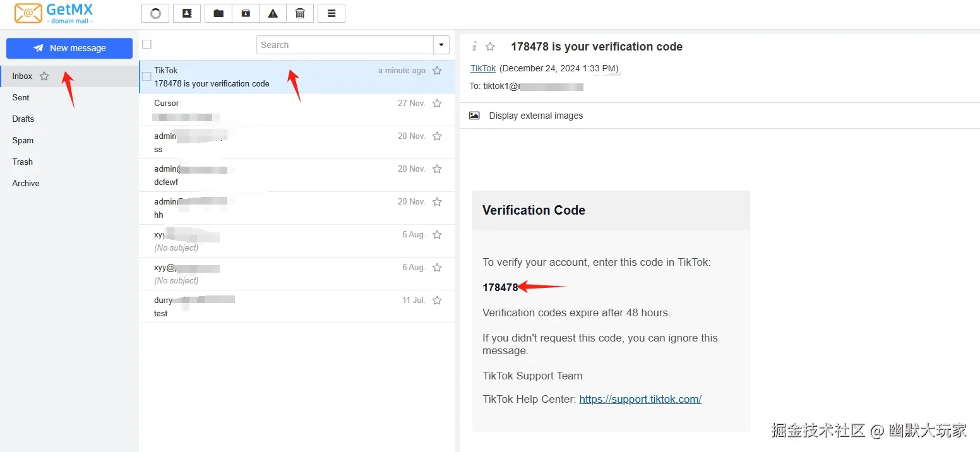Open the Sent folder
This screenshot has width=980, height=452.
click(69, 98)
